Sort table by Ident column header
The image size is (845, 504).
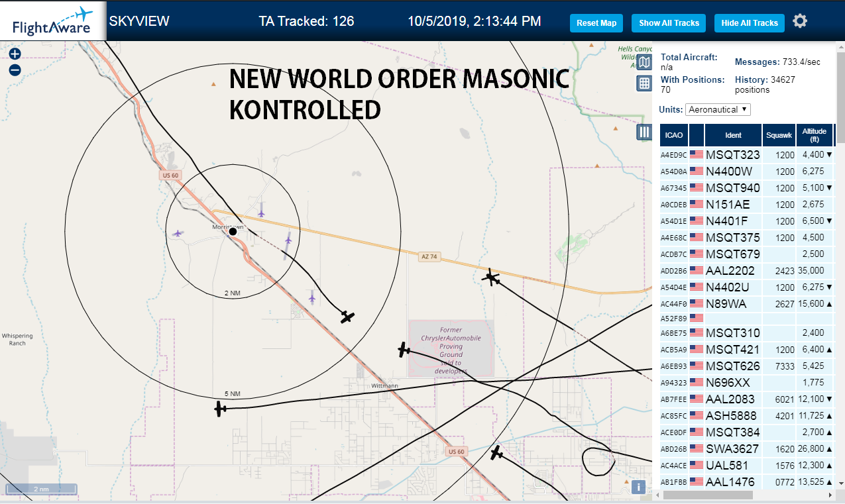click(x=733, y=135)
